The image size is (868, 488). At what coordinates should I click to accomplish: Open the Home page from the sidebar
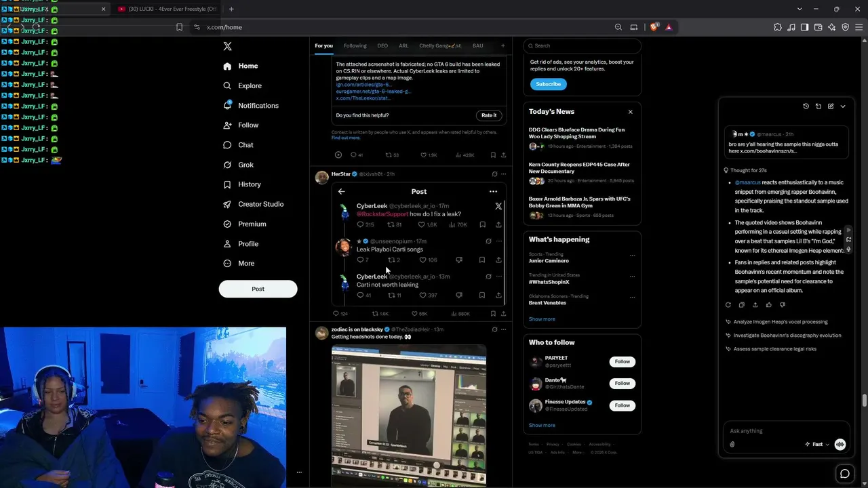coord(241,66)
